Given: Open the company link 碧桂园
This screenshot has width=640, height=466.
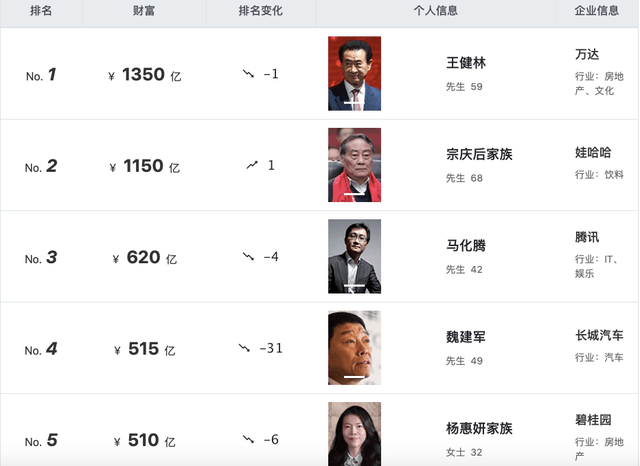Looking at the screenshot, I should pos(593,420).
